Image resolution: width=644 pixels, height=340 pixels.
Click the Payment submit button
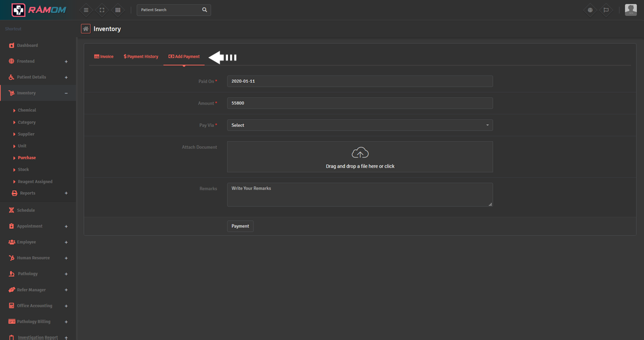coord(240,226)
